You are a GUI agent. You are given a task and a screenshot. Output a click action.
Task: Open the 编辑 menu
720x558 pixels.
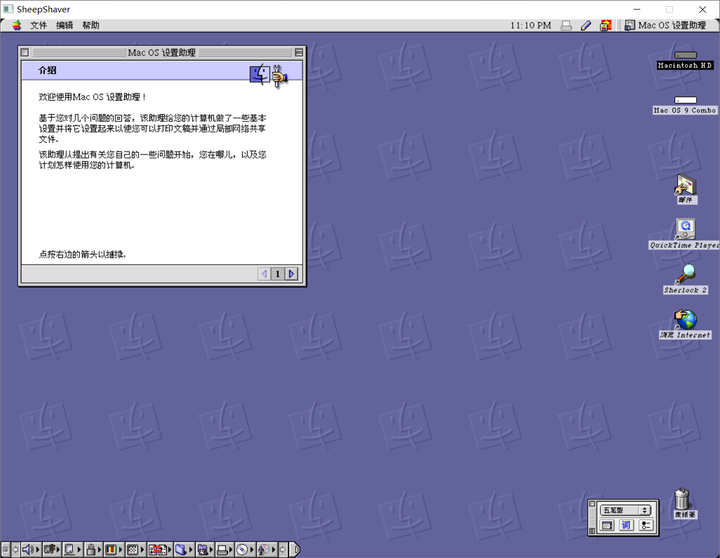point(65,25)
